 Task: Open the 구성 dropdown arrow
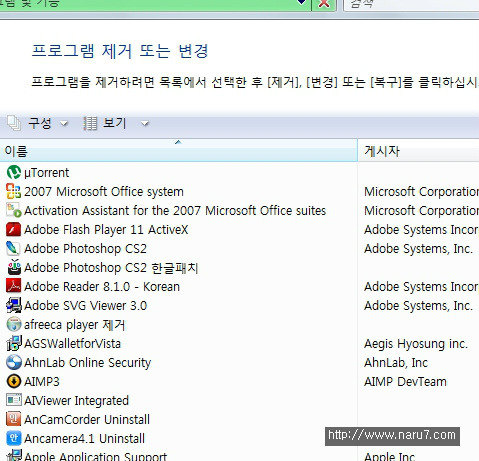64,124
